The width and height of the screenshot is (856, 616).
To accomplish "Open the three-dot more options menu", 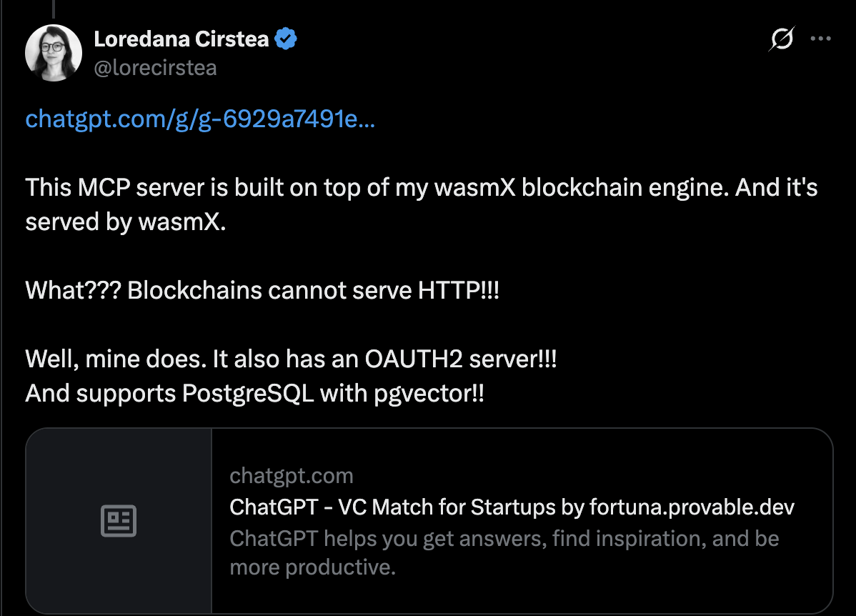I will coord(820,40).
